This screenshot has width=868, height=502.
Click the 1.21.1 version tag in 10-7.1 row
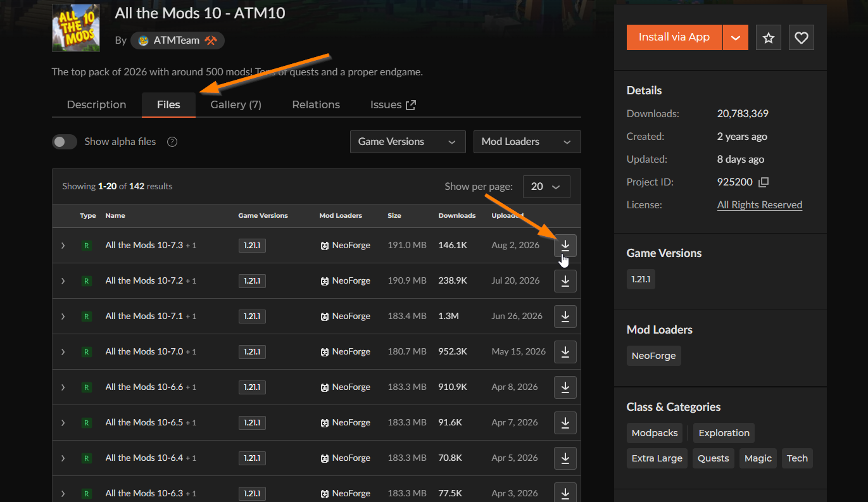click(x=252, y=316)
